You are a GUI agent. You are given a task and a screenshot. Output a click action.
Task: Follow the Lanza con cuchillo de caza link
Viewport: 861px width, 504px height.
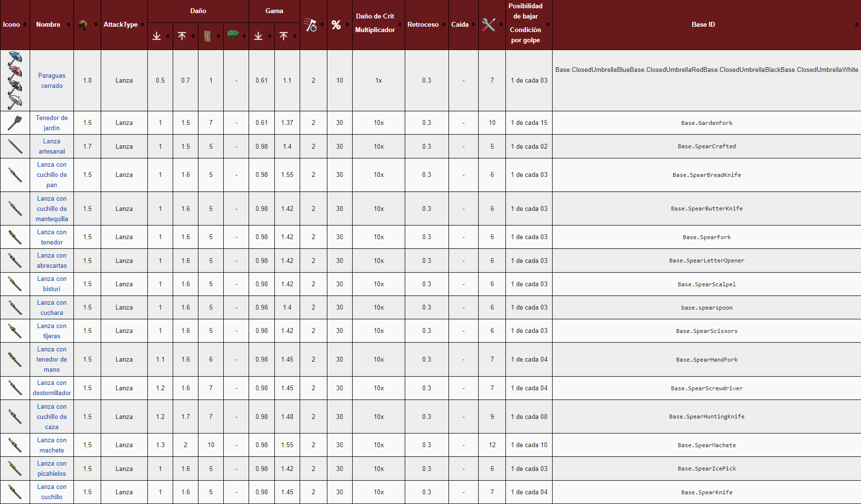tap(52, 417)
